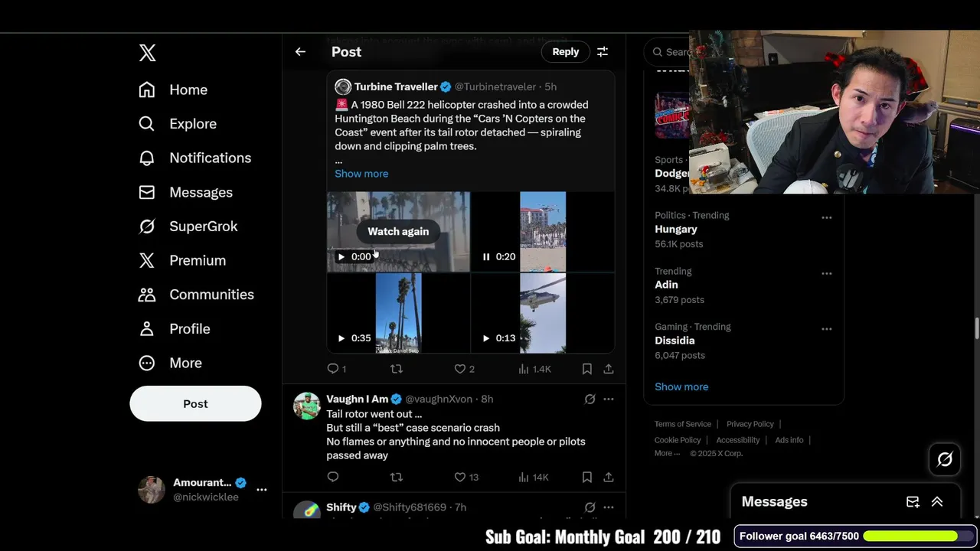
Task: Click the white Post button
Action: [x=195, y=403]
